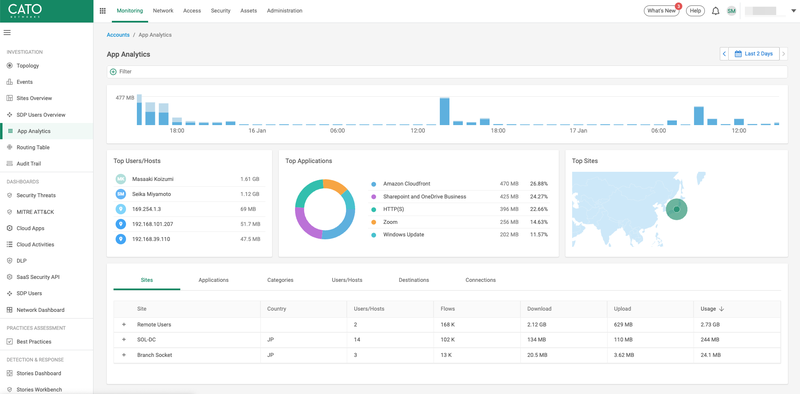800x394 pixels.
Task: Switch to the Destinations tab
Action: pyautogui.click(x=414, y=280)
